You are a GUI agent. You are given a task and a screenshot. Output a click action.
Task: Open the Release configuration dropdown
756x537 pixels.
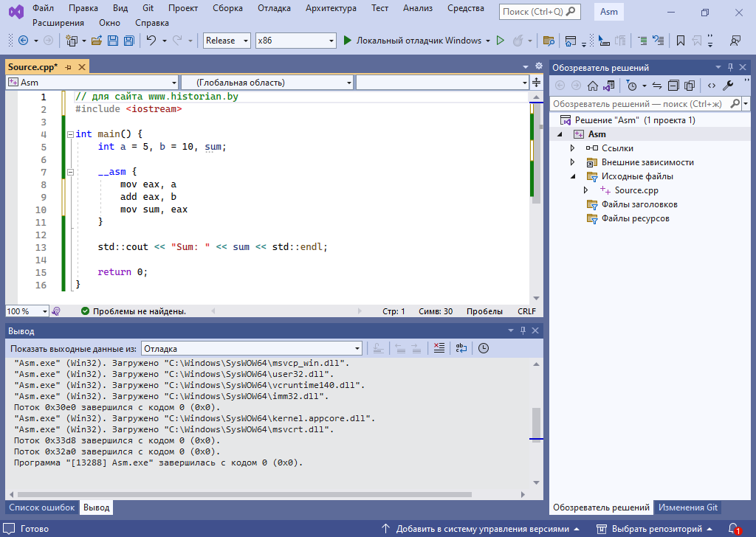[227, 41]
